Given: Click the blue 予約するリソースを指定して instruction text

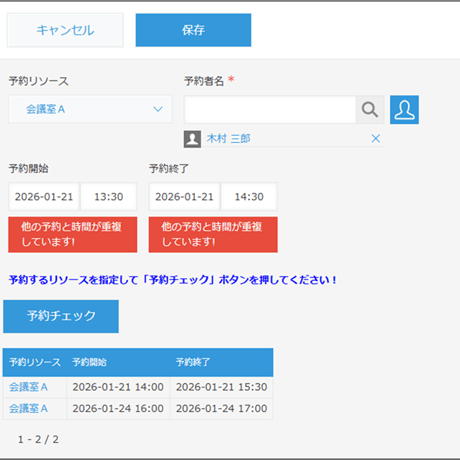Looking at the screenshot, I should [x=172, y=280].
